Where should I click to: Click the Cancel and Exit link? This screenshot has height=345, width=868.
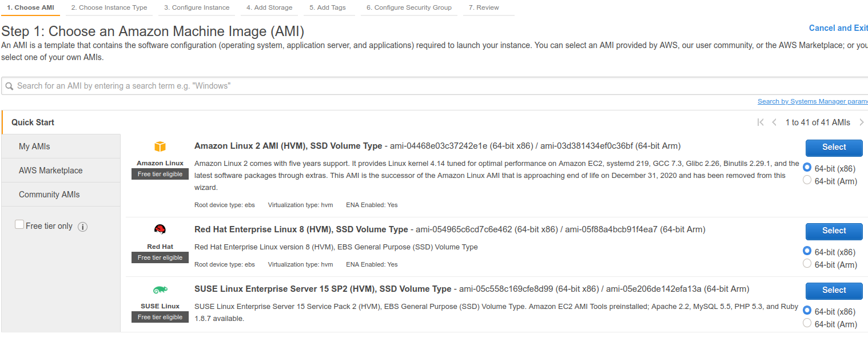(838, 27)
